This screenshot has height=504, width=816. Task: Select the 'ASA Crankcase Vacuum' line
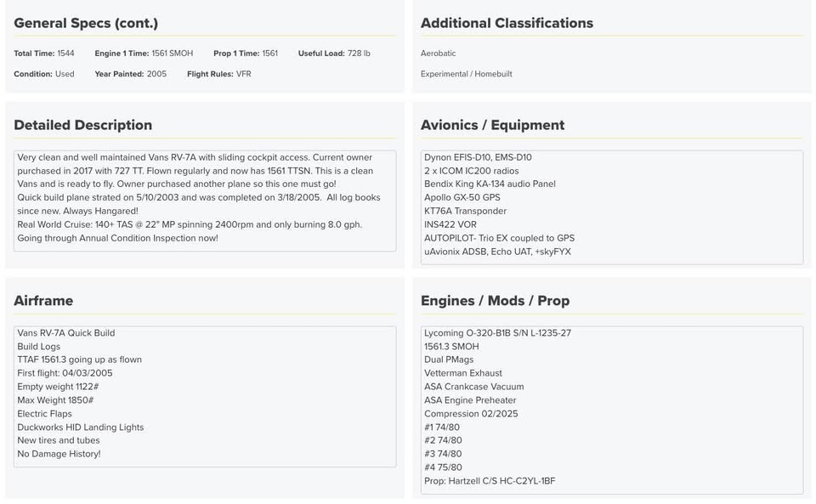[x=474, y=387]
